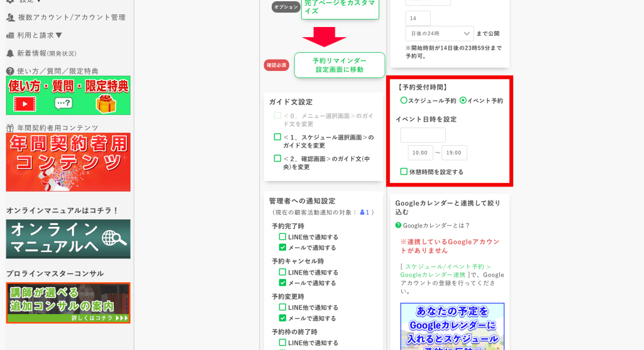Click the 予約リマインダー設定画面に移動 button
The image size is (644, 350).
[x=340, y=65]
